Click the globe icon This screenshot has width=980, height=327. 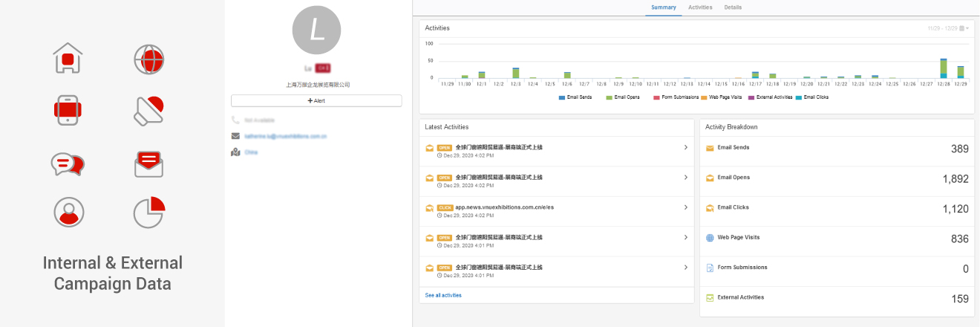pos(148,59)
